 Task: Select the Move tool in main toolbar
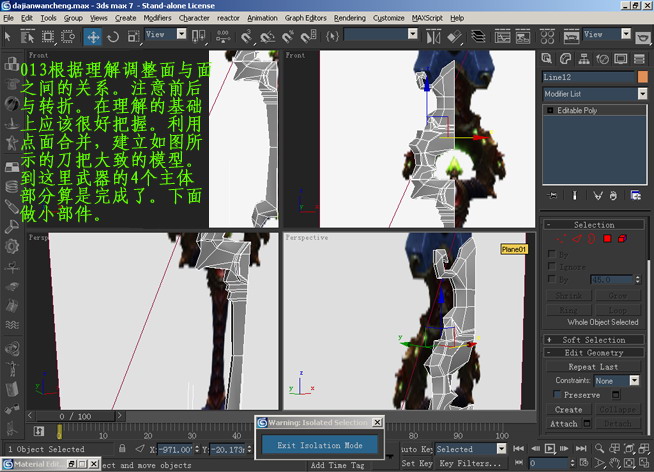(x=92, y=36)
